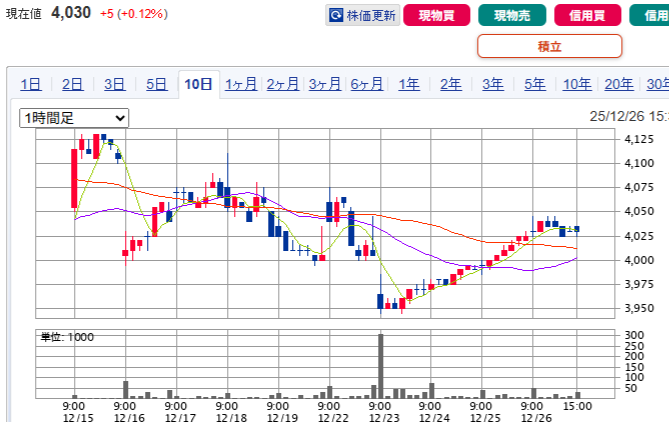Select the 2日 period tab
Viewport: 669px width, 422px height.
(x=72, y=85)
